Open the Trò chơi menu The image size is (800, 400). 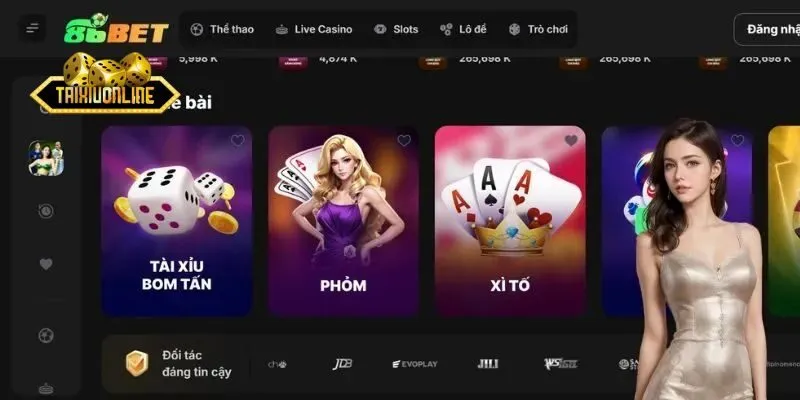[538, 29]
